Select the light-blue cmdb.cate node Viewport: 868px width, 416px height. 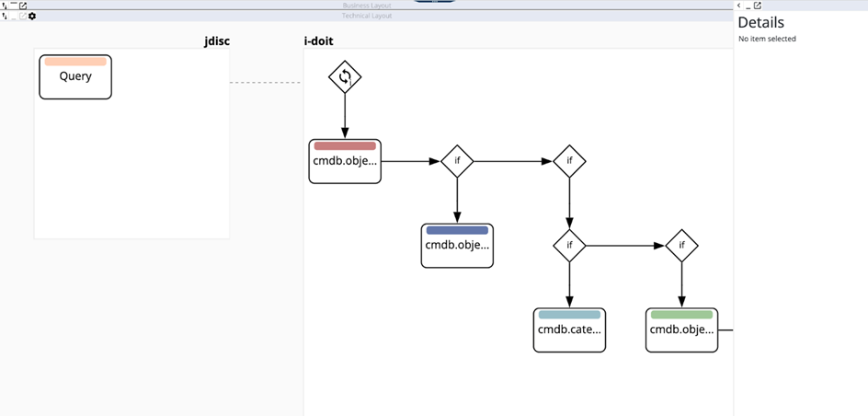click(x=569, y=330)
